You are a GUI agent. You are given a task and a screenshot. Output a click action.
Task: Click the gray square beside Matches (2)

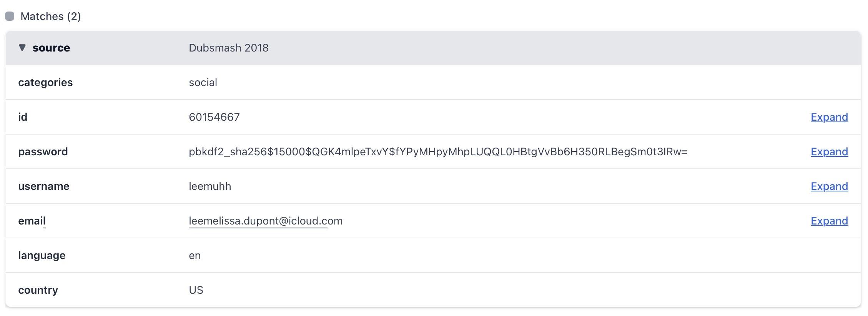point(10,16)
